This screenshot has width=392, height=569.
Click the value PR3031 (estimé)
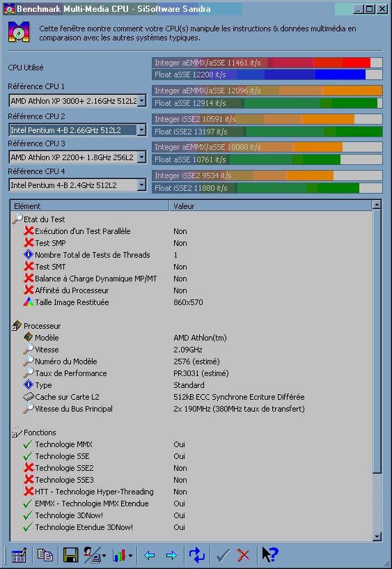click(201, 373)
